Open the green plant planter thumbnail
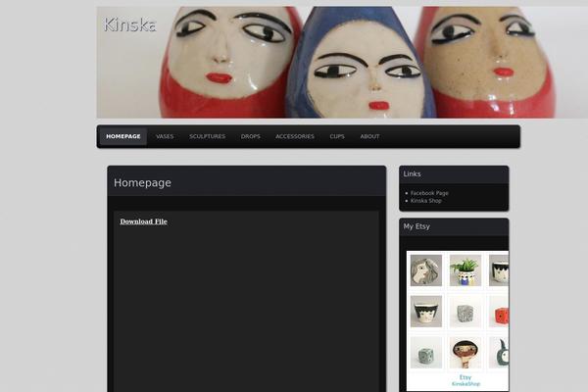The image size is (588, 392). pyautogui.click(x=465, y=270)
